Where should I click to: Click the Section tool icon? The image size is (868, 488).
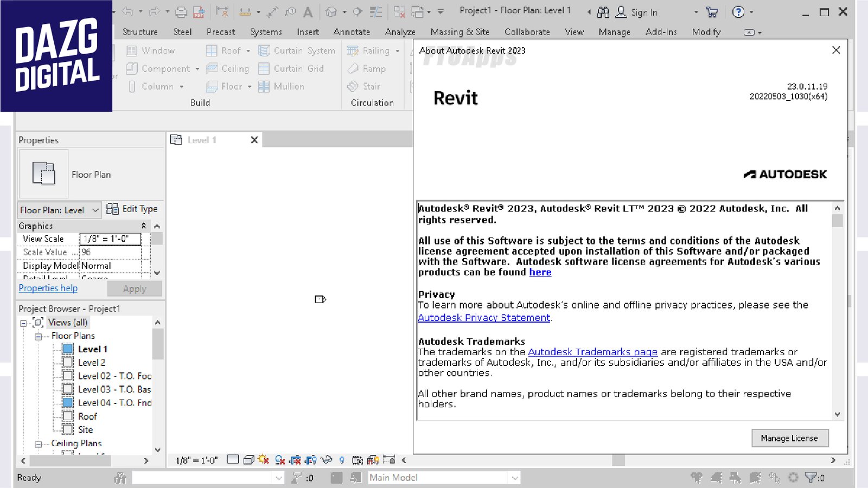click(358, 11)
